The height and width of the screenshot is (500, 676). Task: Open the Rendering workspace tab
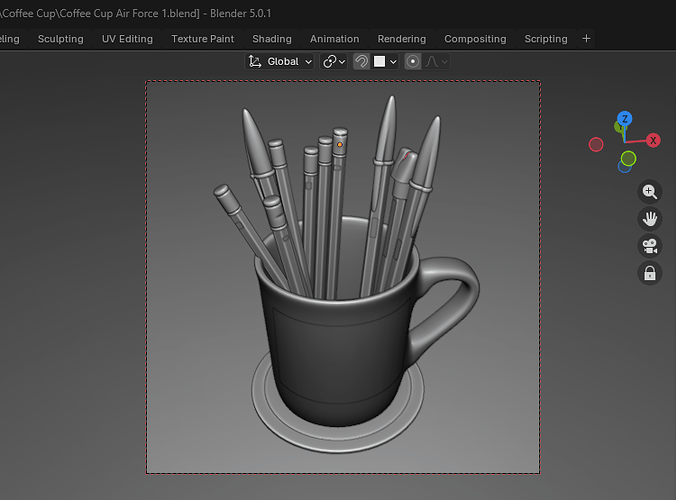pyautogui.click(x=402, y=39)
